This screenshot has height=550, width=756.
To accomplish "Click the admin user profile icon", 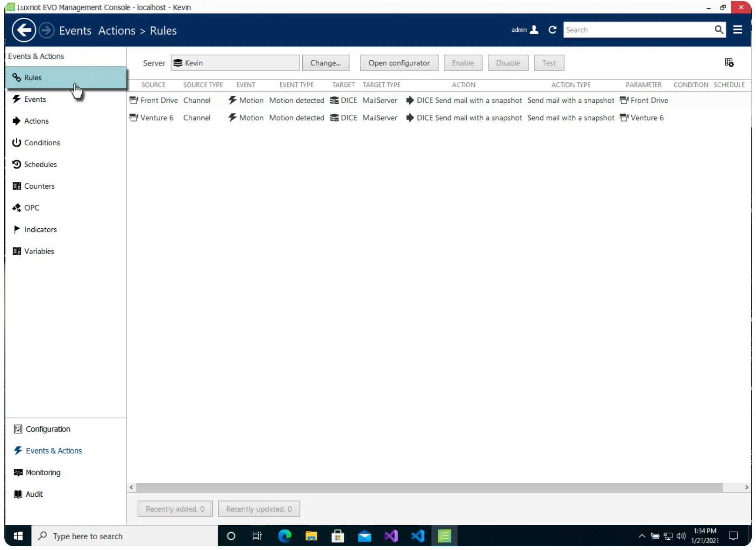I will 535,30.
